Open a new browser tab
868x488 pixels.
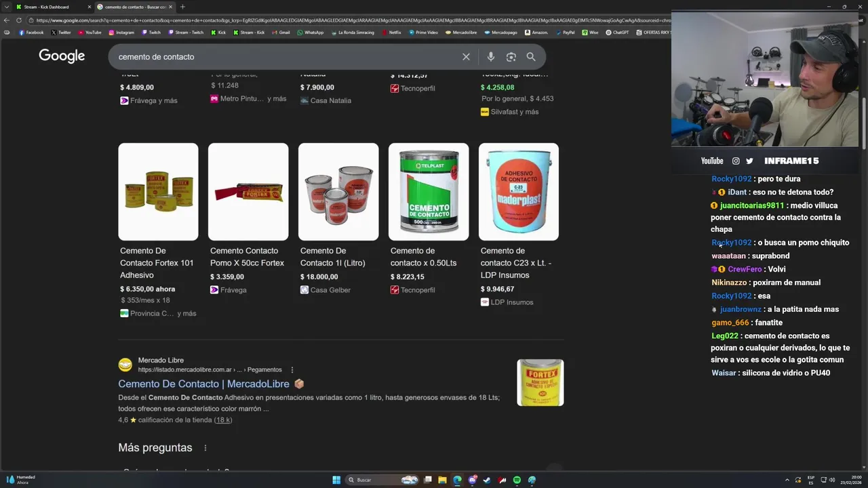click(182, 7)
